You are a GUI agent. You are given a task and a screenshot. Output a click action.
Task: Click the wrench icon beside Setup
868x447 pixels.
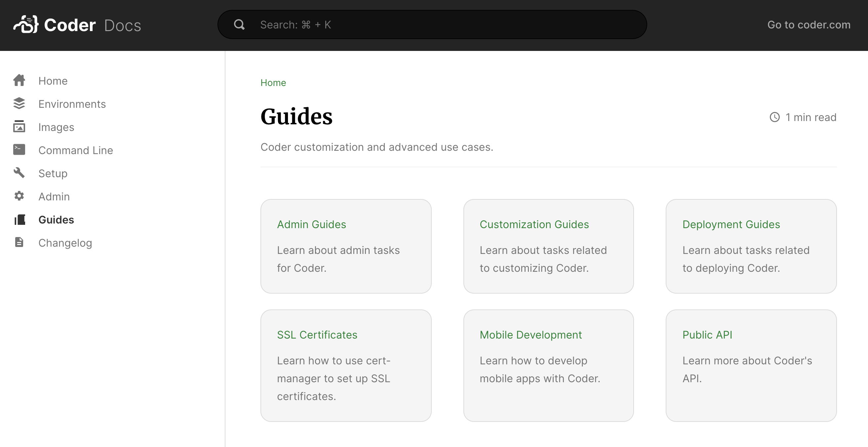click(19, 173)
